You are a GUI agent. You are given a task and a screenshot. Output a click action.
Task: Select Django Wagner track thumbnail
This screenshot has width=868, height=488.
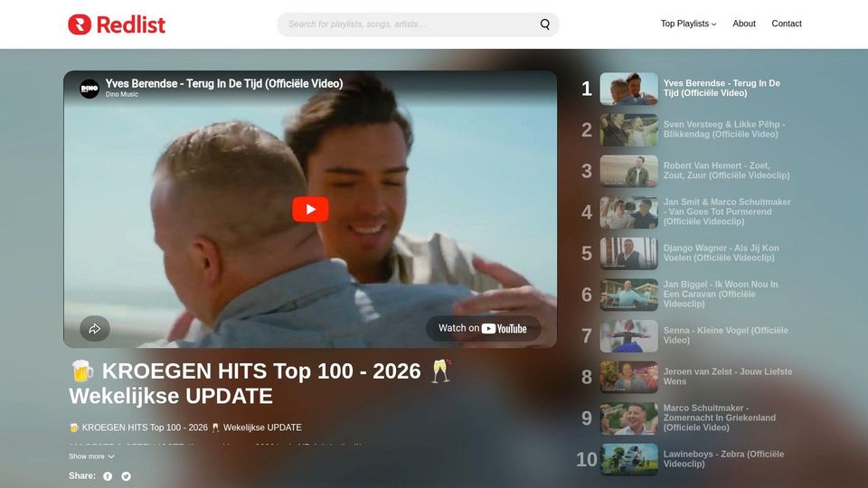[629, 253]
